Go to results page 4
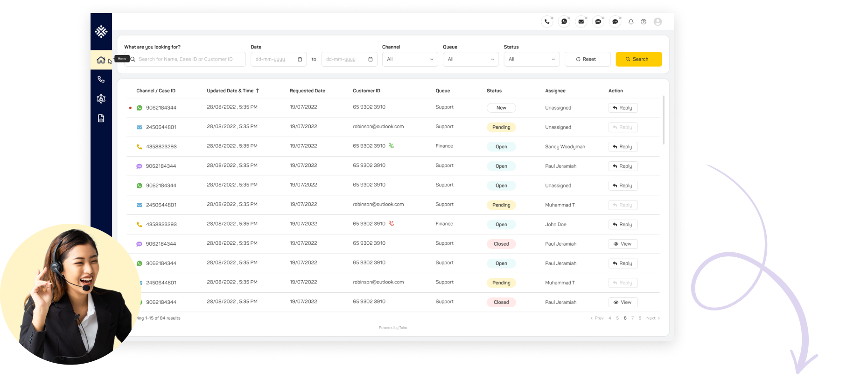This screenshot has height=379, width=868. pyautogui.click(x=609, y=318)
